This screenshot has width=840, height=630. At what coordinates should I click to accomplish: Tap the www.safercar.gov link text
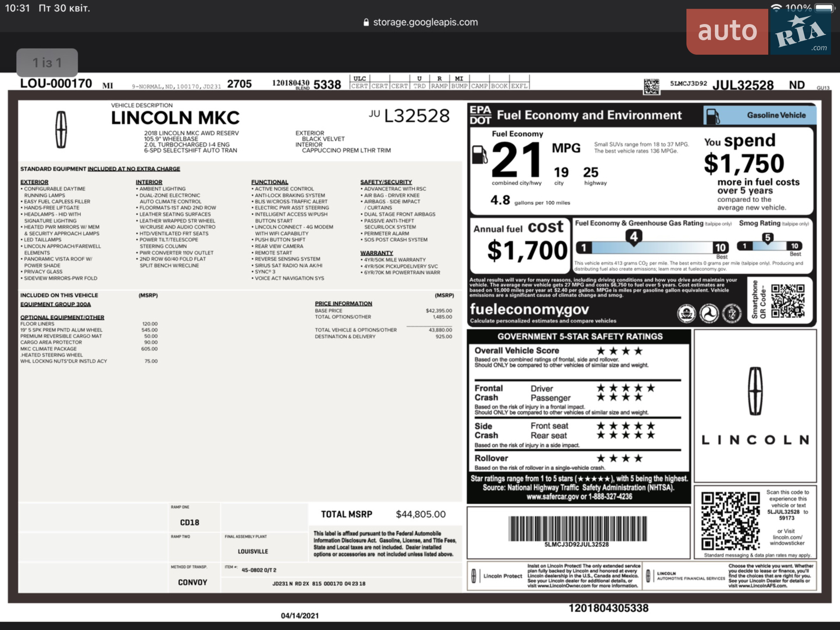point(553,497)
